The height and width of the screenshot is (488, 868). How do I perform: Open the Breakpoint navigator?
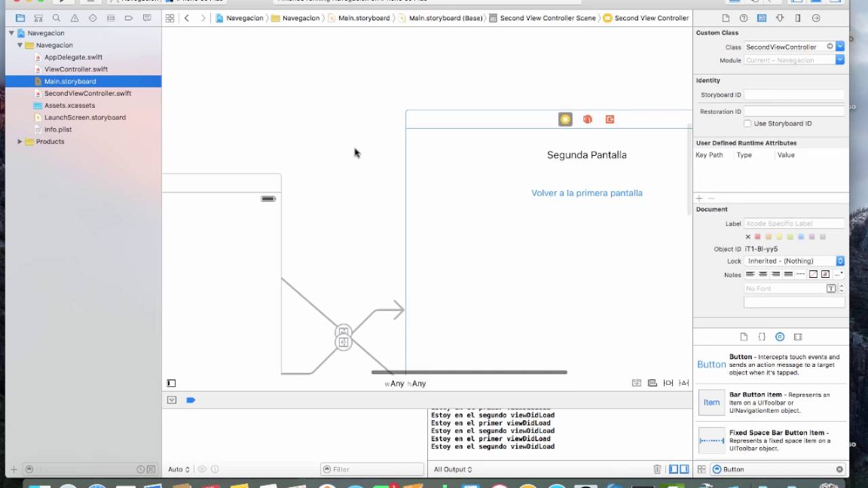[128, 18]
